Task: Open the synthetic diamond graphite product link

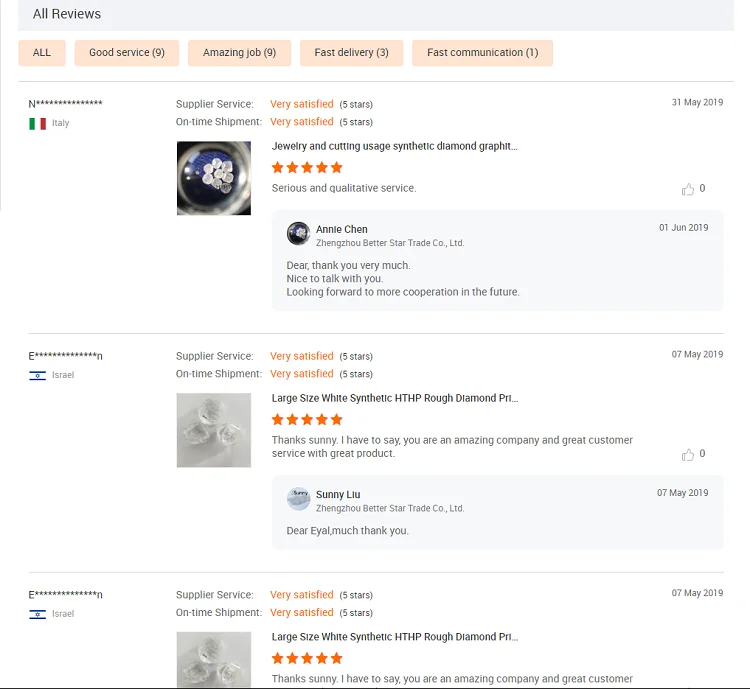Action: coord(395,146)
